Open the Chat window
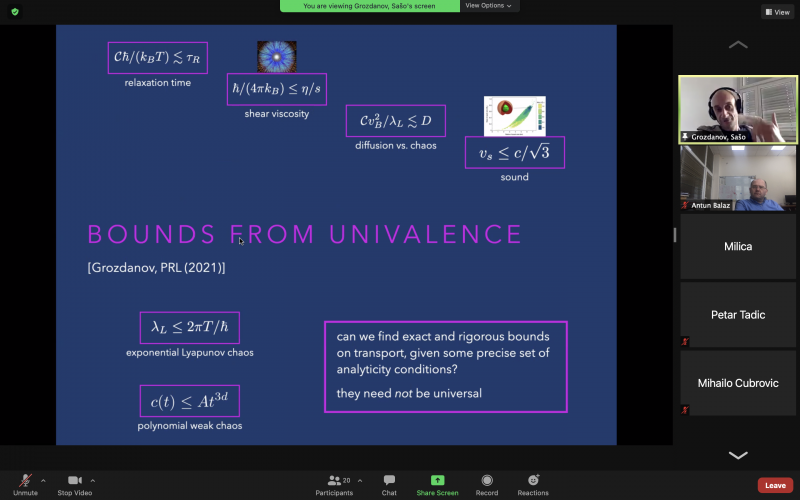 tap(389, 482)
